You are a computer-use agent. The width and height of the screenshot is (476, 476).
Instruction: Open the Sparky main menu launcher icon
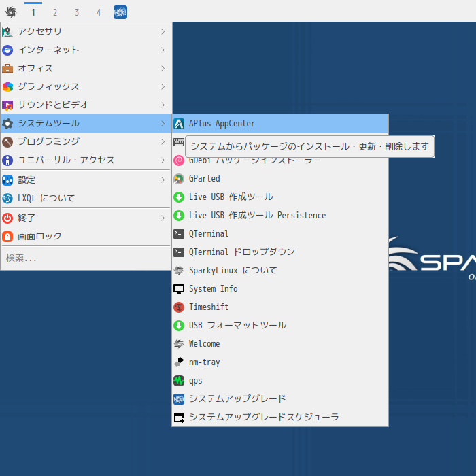click(11, 12)
